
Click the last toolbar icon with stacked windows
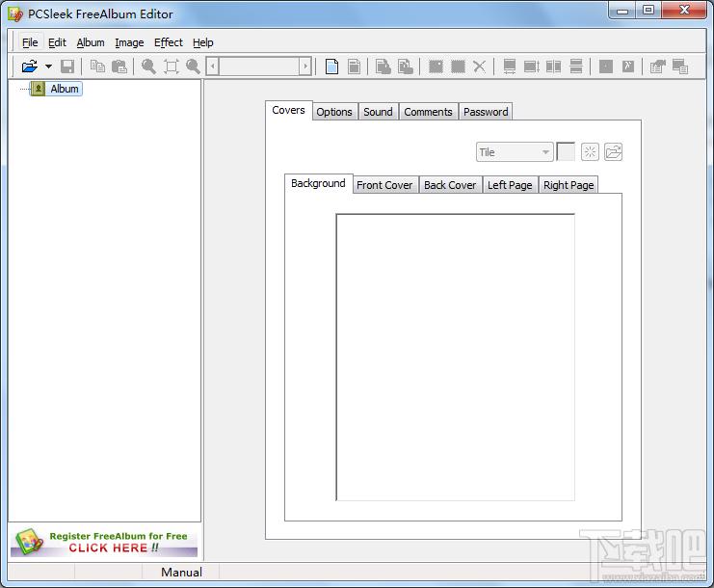[x=680, y=67]
